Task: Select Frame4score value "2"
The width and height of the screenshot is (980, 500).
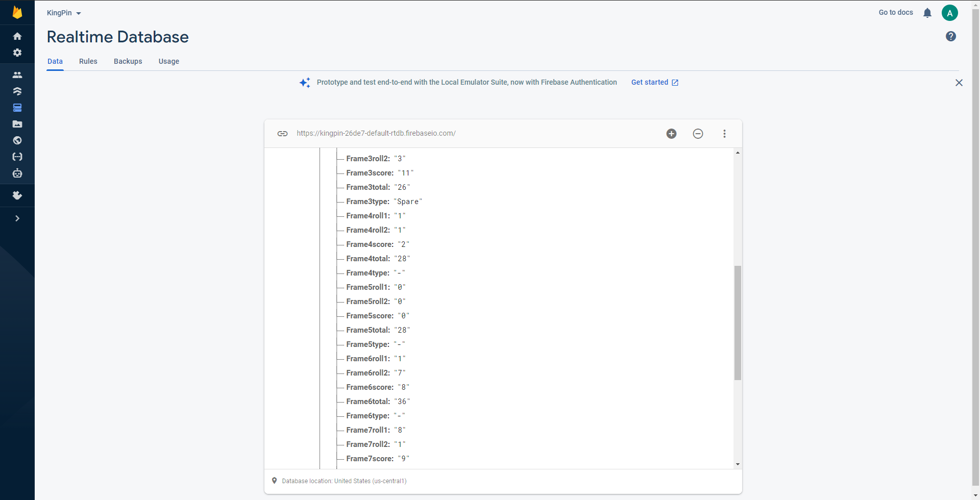Action: pyautogui.click(x=403, y=244)
